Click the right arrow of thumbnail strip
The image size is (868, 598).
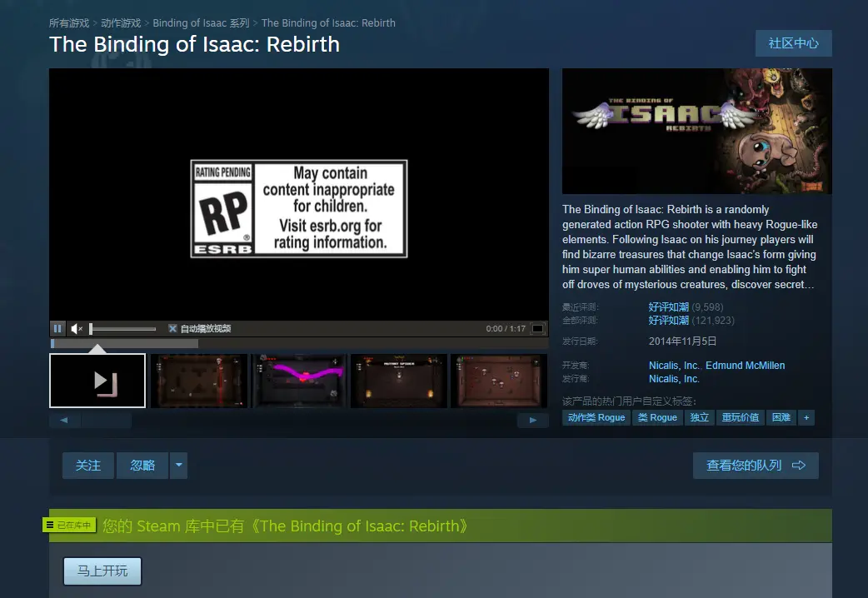(532, 421)
